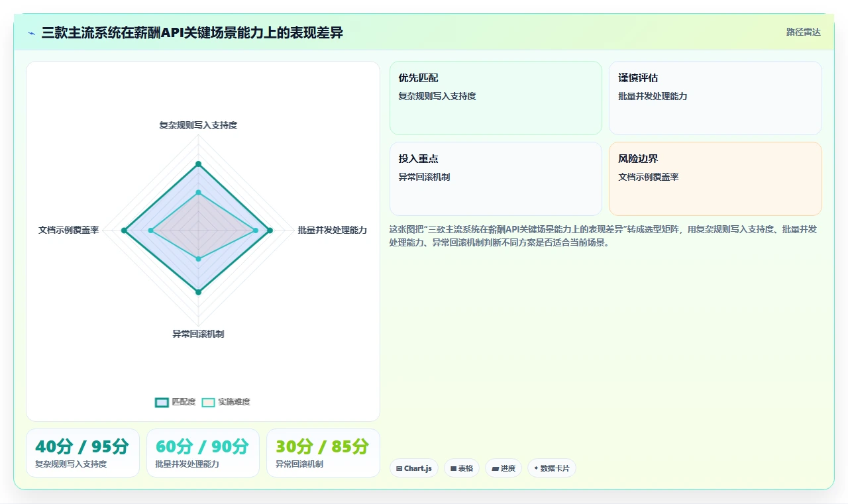
Task: Click the description paragraph starting 这张图把
Action: click(x=603, y=236)
